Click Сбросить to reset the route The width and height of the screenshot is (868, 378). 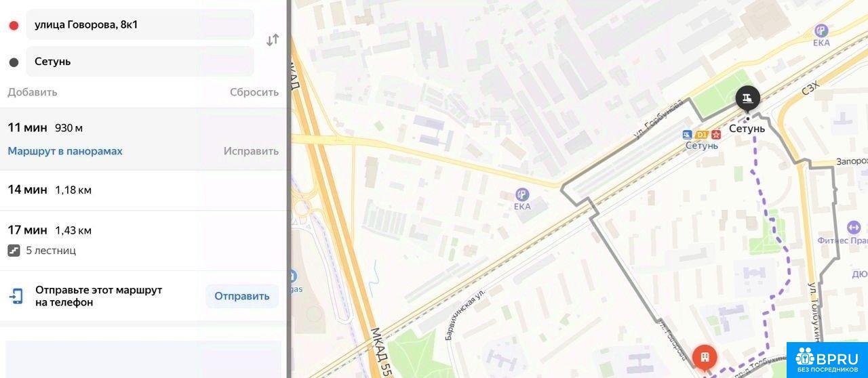click(x=254, y=92)
